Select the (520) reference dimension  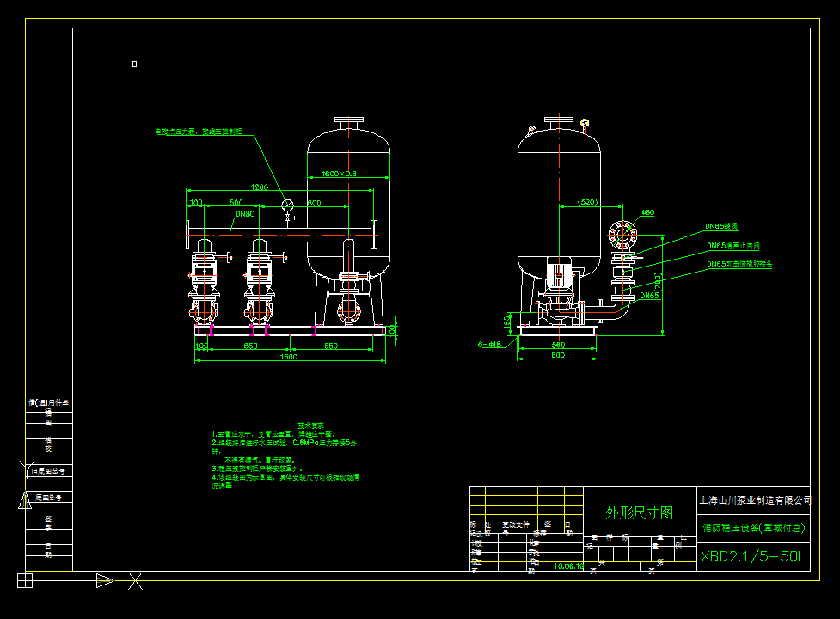coord(588,202)
